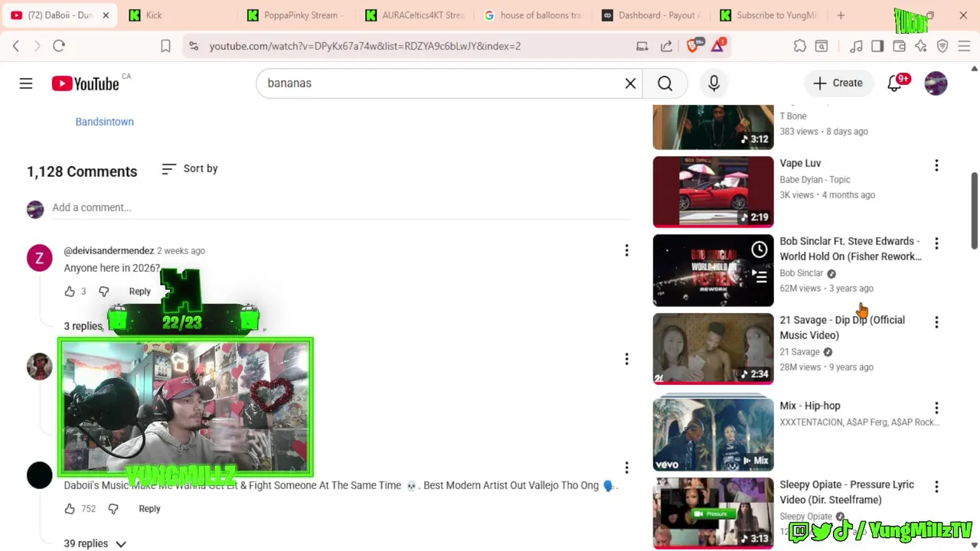Play the Vape Luv thumbnail
The width and height of the screenshot is (980, 551).
[x=713, y=191]
